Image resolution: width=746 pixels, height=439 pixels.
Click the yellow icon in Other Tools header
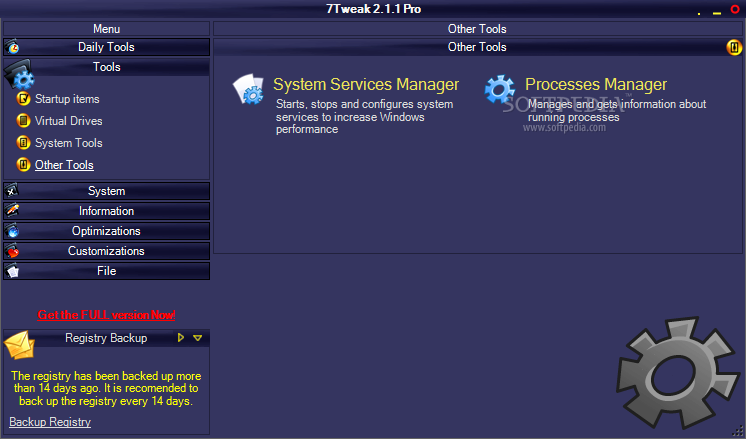pyautogui.click(x=734, y=47)
